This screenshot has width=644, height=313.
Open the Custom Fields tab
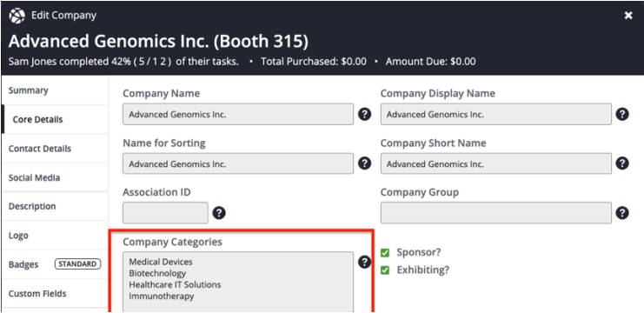(55, 294)
